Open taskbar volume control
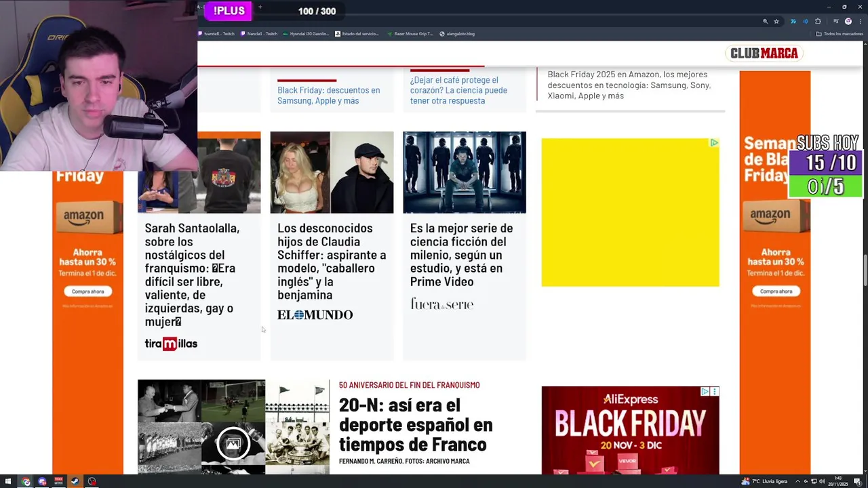Image resolution: width=868 pixels, height=488 pixels. pyautogui.click(x=823, y=482)
